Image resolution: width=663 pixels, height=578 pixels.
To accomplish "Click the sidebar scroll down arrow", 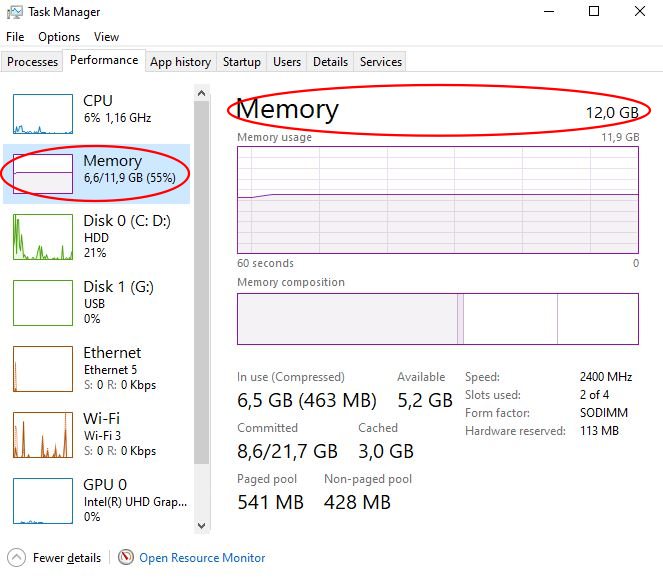I will [x=202, y=526].
